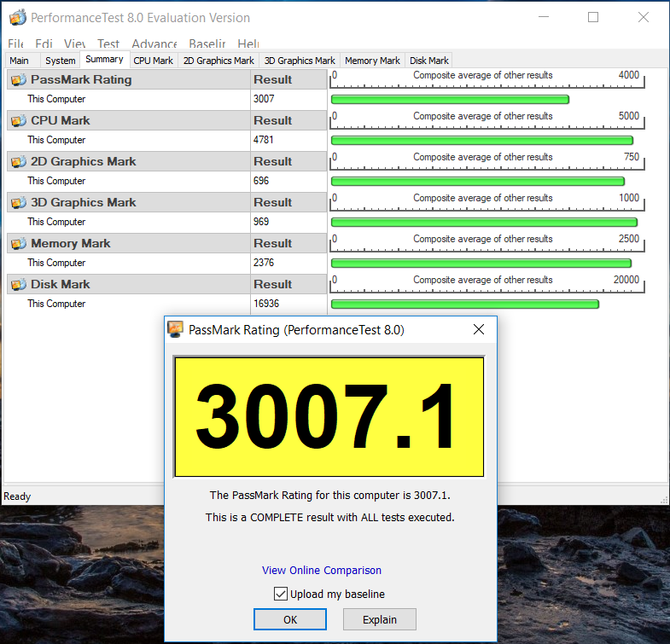Click the Memory Mark row icon
670x644 pixels.
pos(19,243)
